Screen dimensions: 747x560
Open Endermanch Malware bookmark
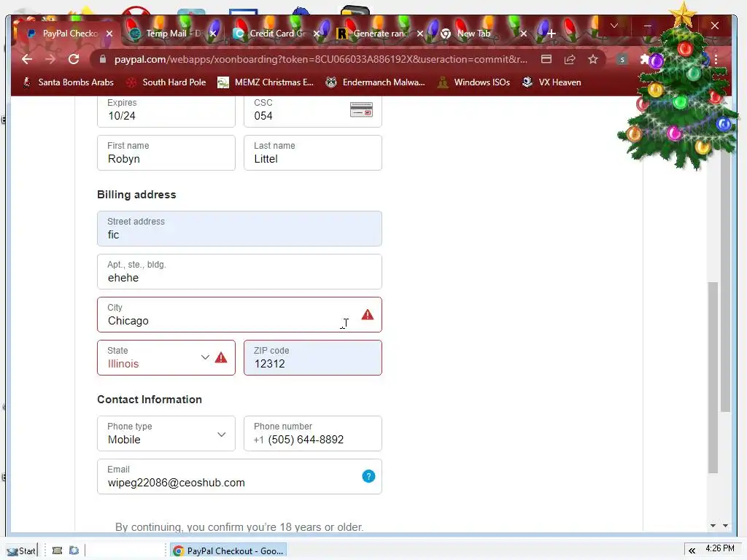click(375, 82)
